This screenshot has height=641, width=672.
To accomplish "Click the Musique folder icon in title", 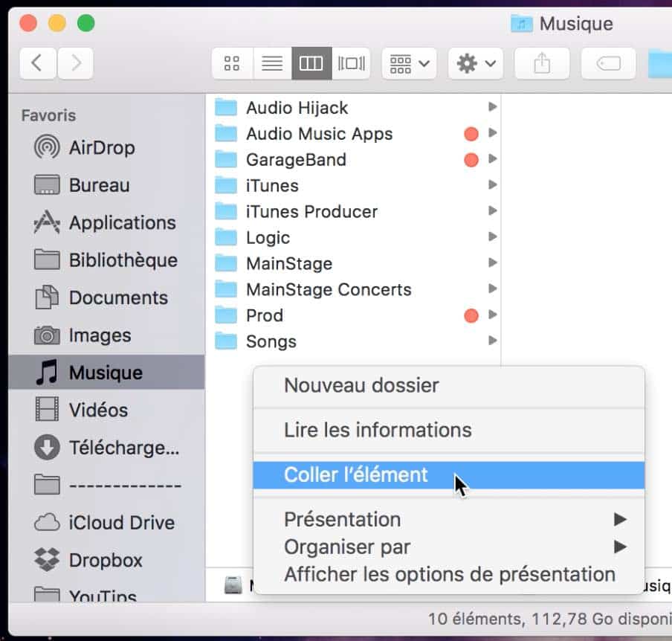I will [x=522, y=24].
